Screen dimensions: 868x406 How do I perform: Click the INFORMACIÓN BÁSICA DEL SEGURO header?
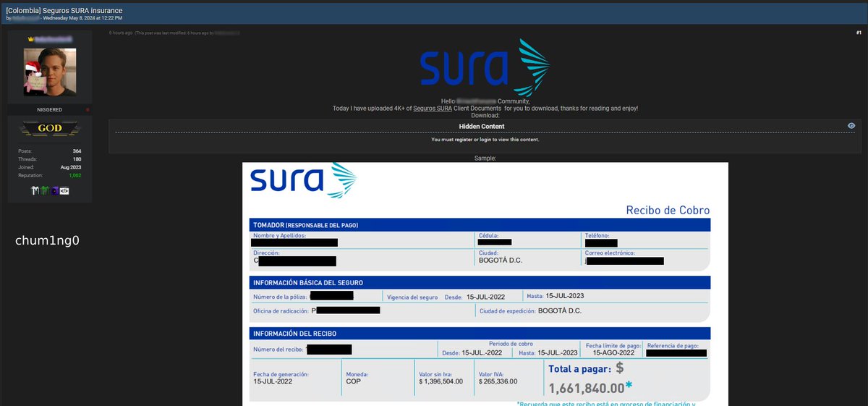click(480, 282)
